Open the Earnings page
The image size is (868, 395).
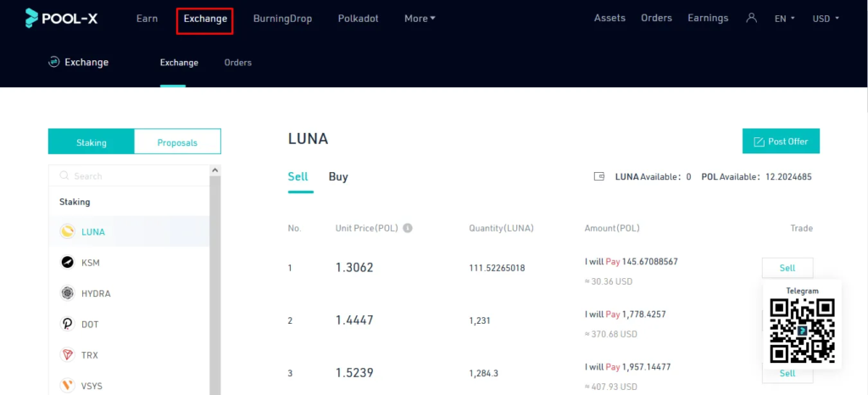point(708,18)
